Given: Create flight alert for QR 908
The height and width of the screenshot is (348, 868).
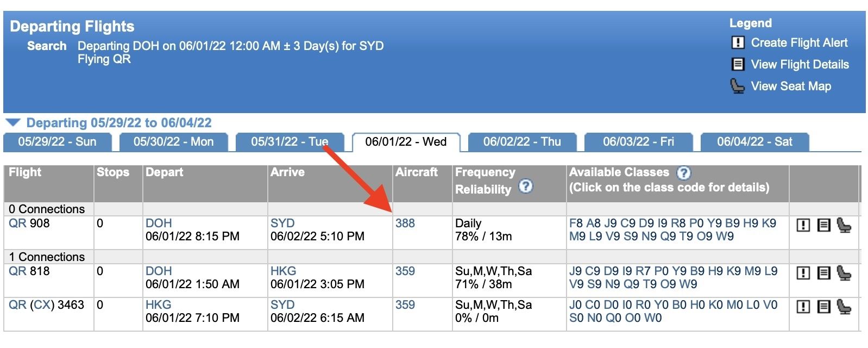Looking at the screenshot, I should [x=803, y=225].
